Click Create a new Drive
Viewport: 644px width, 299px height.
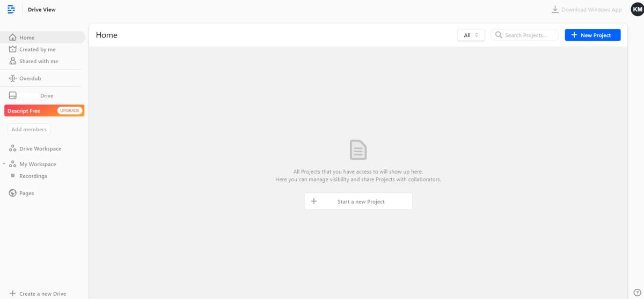38,294
